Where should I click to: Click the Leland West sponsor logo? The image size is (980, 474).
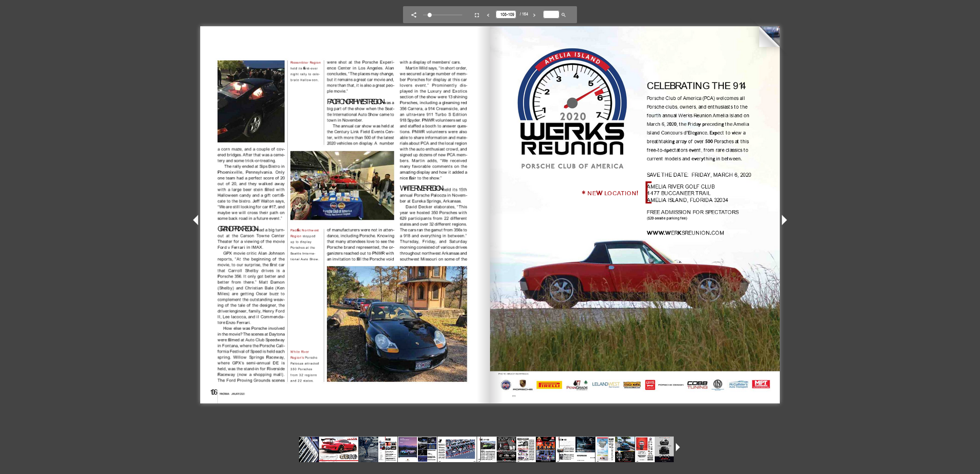tap(606, 384)
